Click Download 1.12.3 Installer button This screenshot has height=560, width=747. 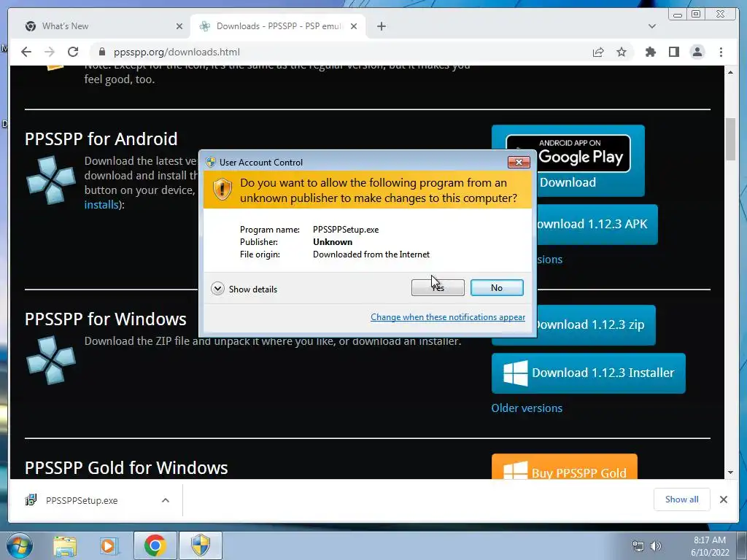tap(589, 373)
